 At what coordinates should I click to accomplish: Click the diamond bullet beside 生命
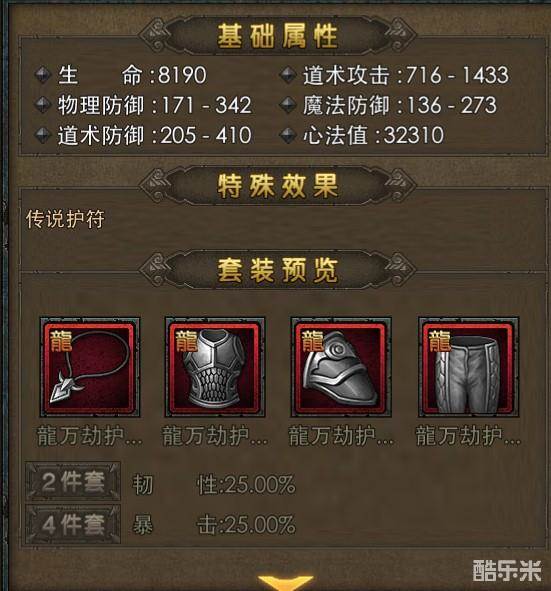43,75
